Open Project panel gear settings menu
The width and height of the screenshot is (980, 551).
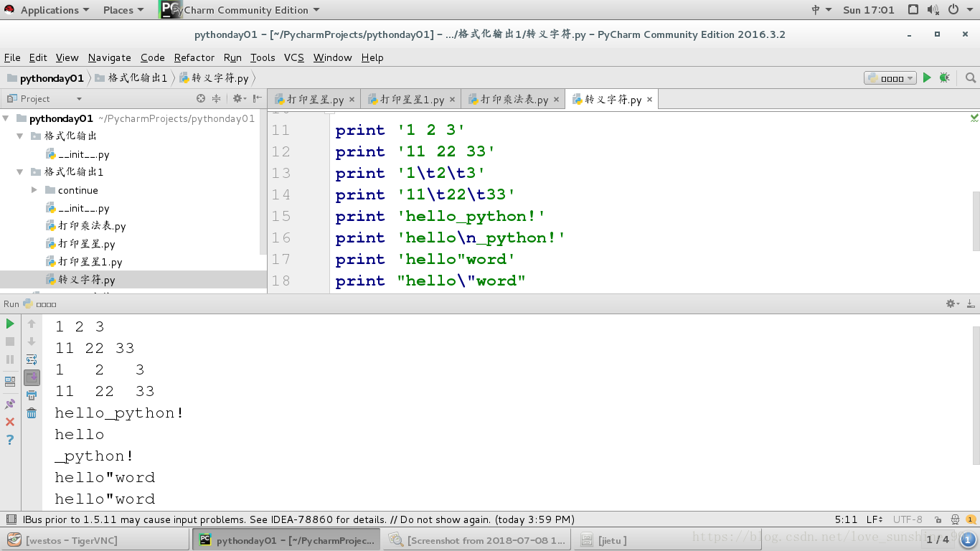(x=239, y=98)
